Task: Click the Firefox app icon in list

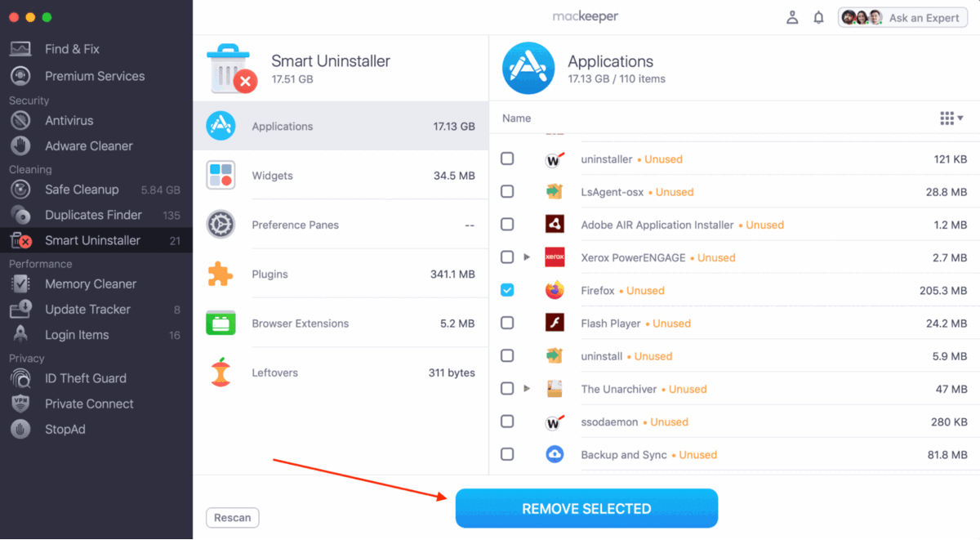Action: click(555, 290)
